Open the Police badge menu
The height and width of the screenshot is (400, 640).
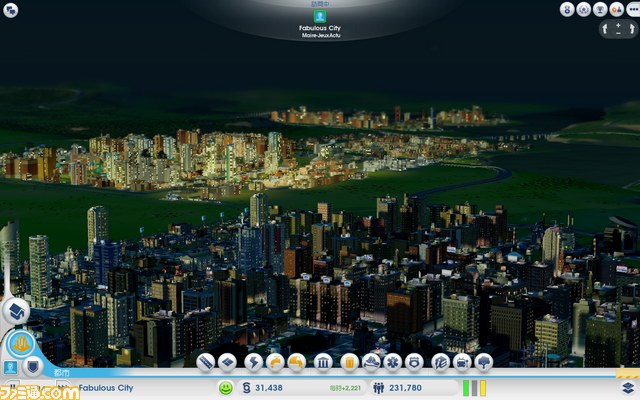pos(414,362)
